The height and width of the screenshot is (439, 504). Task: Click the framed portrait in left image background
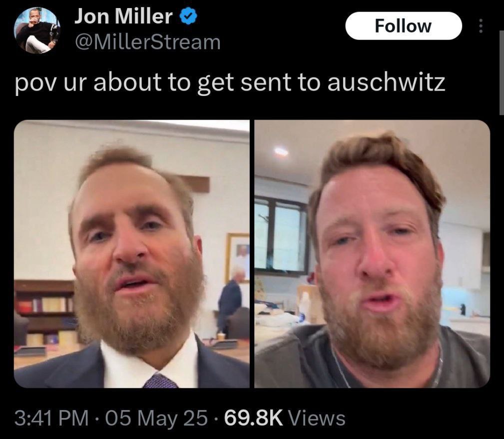coord(238,258)
